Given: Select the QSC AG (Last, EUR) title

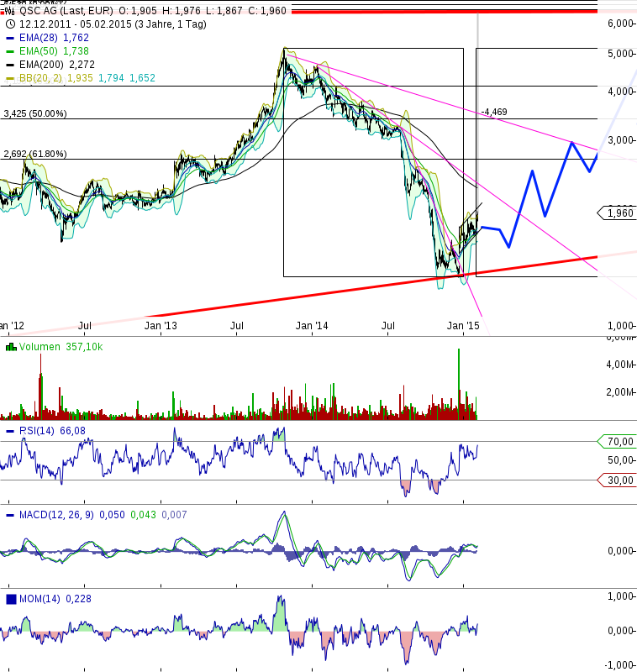Looking at the screenshot, I should (66, 11).
